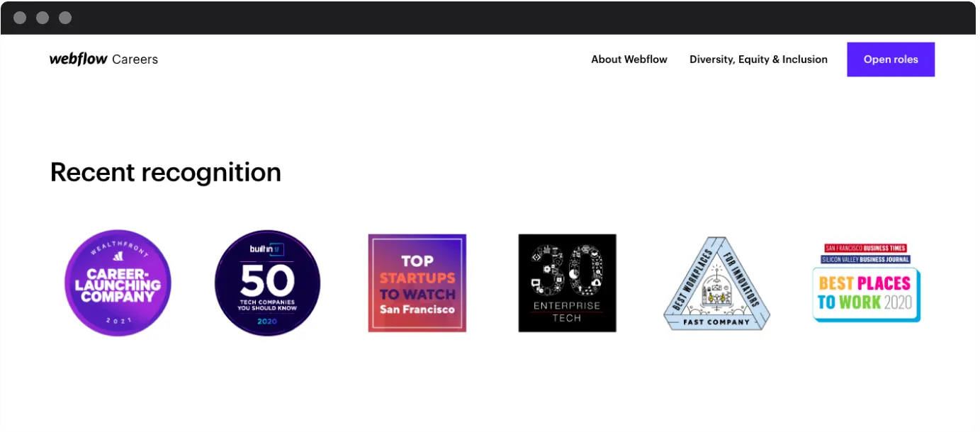Open the webflow Careers logo link
This screenshot has width=980, height=432.
pyautogui.click(x=103, y=59)
